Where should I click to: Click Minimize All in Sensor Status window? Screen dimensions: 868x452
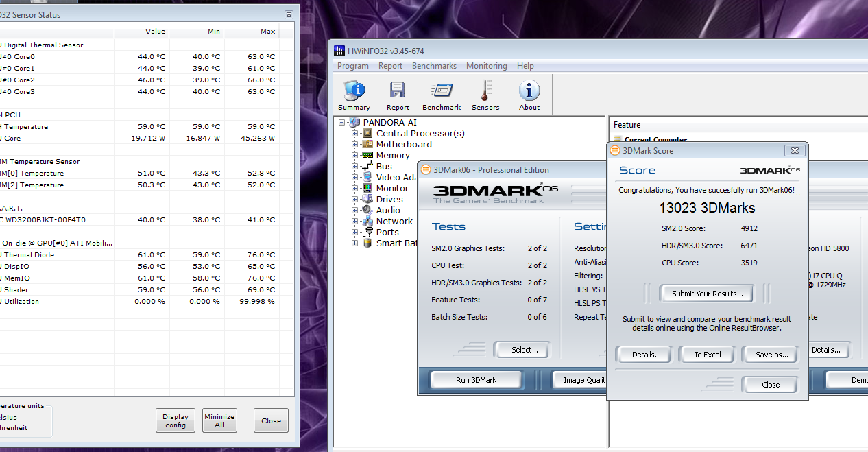219,420
